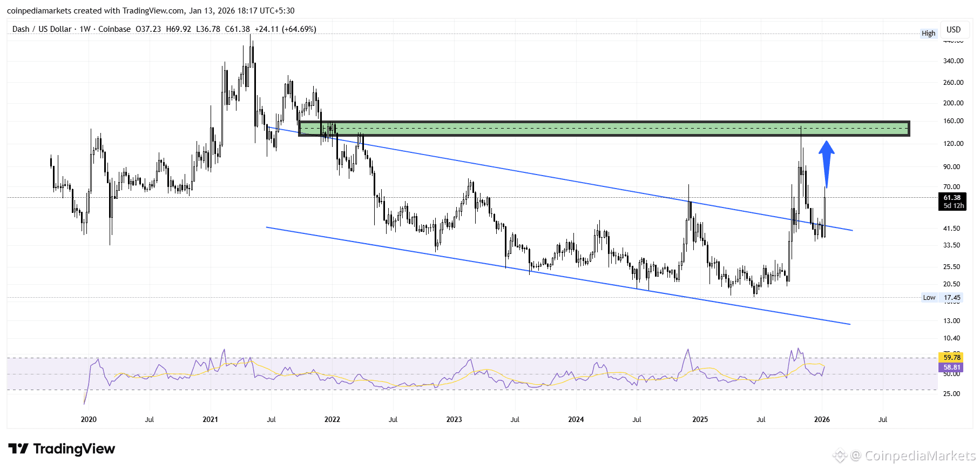Click the 2025 label on time axis
The image size is (980, 469).
point(700,420)
